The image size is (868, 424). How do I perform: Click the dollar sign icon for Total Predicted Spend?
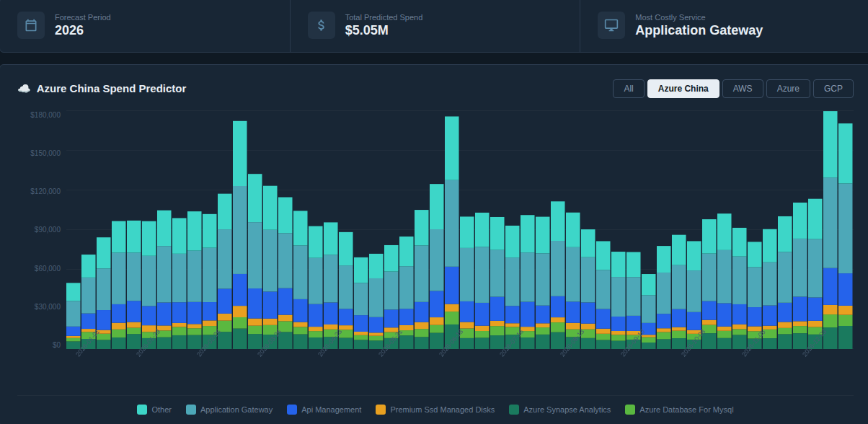point(321,25)
